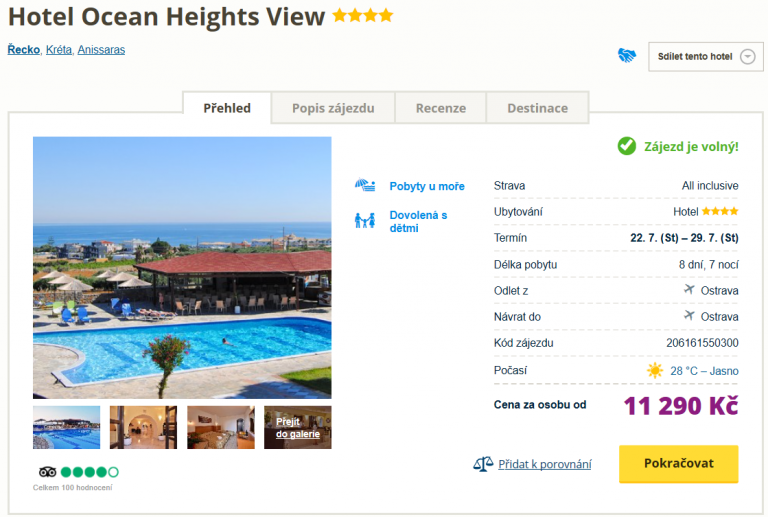
Task: Click the family with children icon
Action: [365, 220]
